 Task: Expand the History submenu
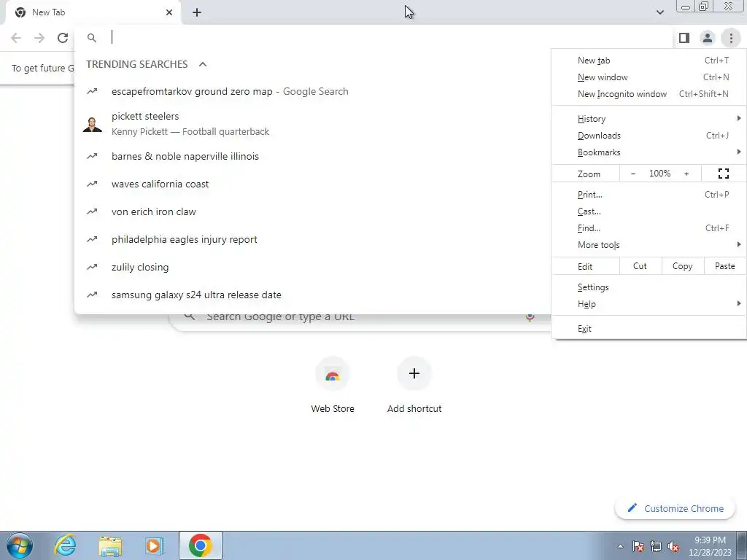click(649, 119)
